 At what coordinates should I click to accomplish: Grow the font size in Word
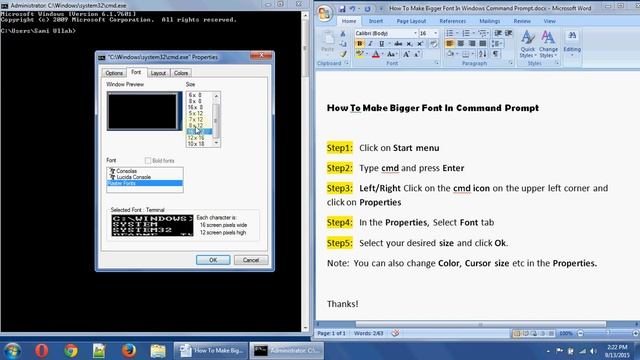pyautogui.click(x=407, y=54)
